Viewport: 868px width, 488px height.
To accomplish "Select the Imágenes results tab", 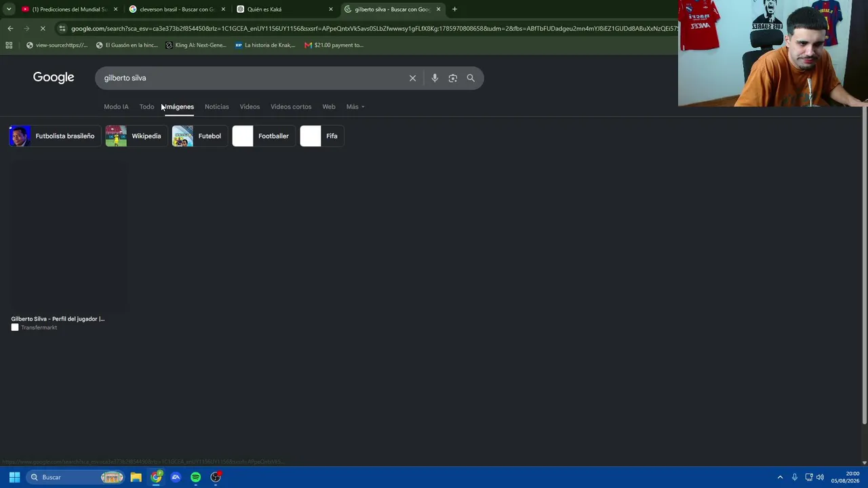I will [x=179, y=106].
